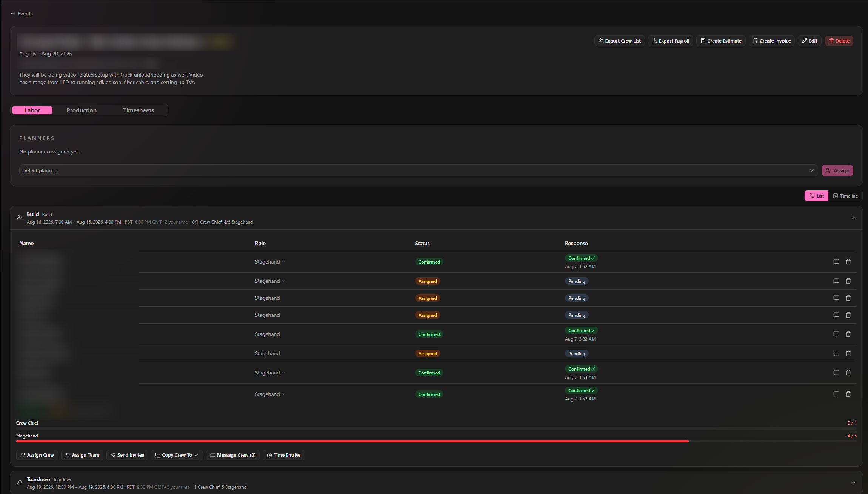Open message icon for Aug 7, 3:22 AM row
This screenshot has height=494, width=868.
(x=836, y=334)
